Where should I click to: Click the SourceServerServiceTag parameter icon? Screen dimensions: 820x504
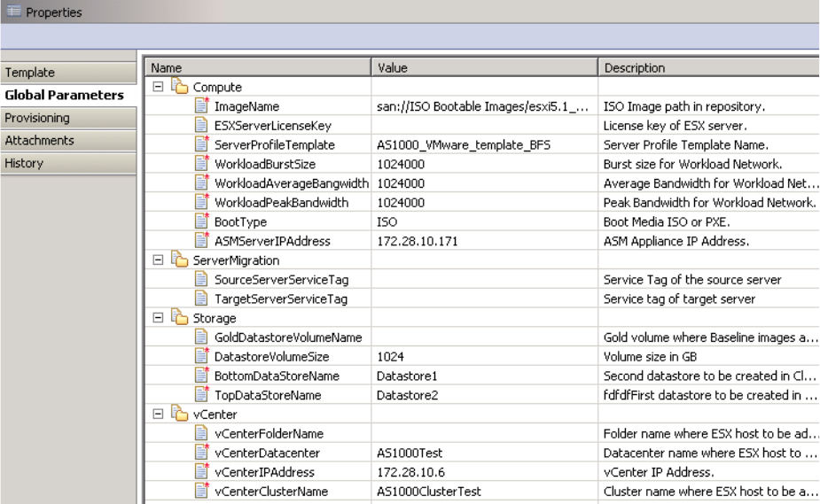point(201,280)
